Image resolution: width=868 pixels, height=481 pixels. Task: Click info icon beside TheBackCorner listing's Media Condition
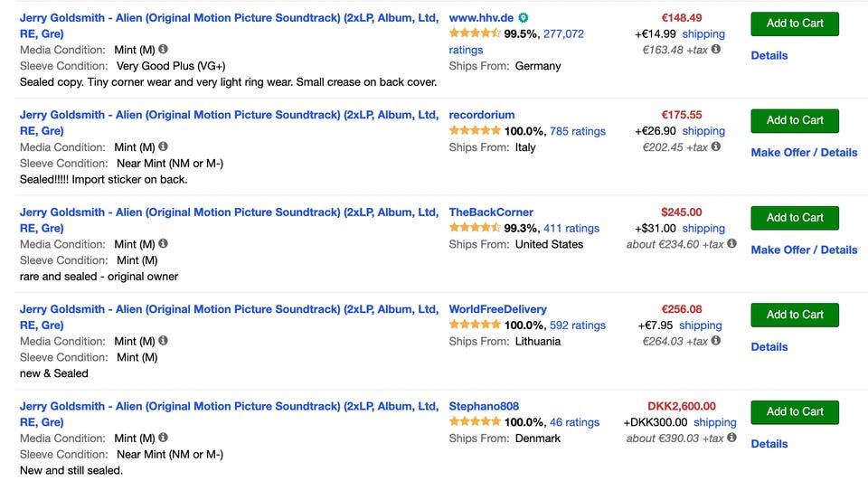(x=164, y=243)
